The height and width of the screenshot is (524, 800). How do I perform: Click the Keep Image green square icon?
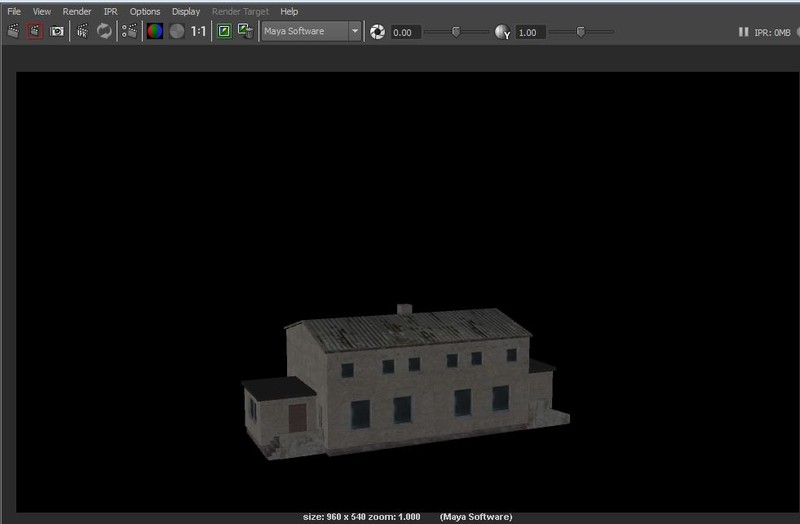click(x=224, y=31)
